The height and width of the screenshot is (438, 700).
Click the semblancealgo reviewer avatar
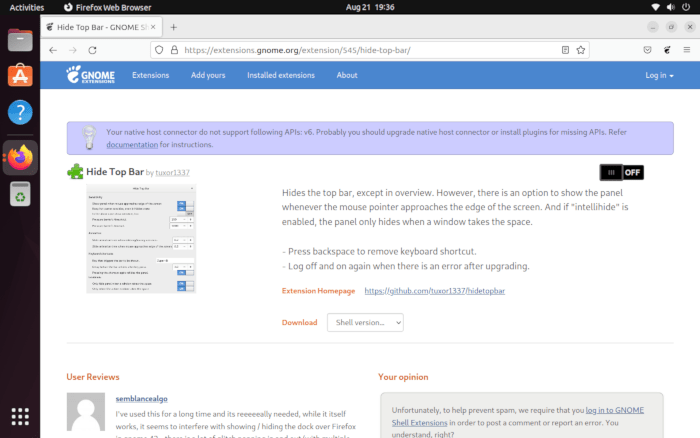[86, 412]
